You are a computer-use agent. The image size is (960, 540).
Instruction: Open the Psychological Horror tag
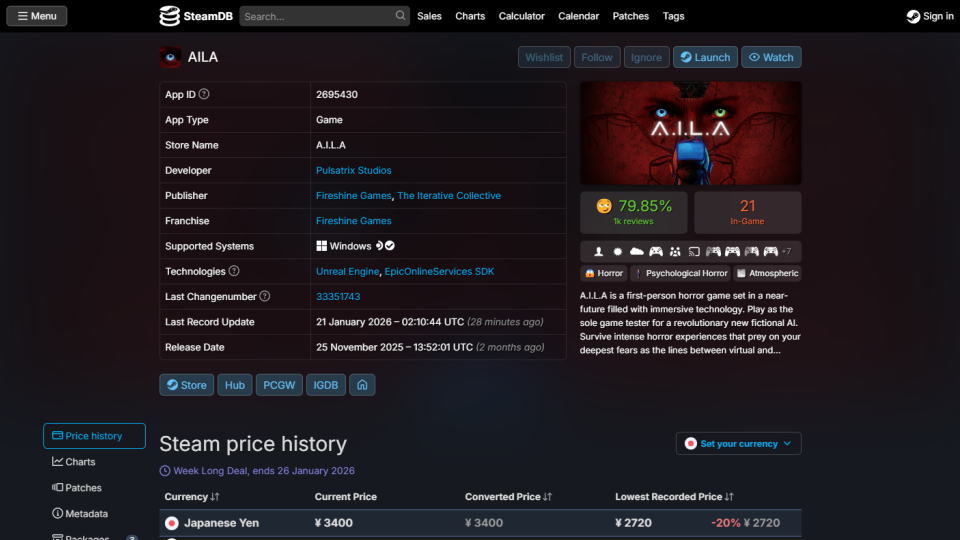coord(680,273)
